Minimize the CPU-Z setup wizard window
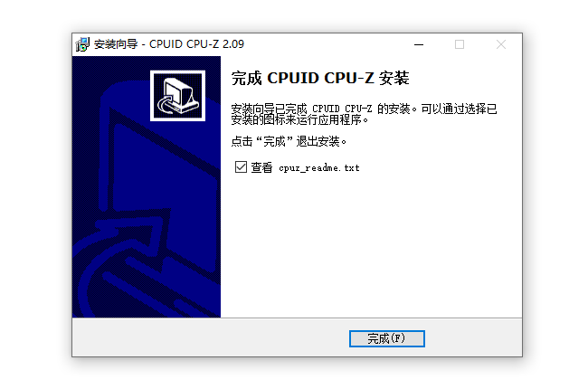 pyautogui.click(x=419, y=44)
